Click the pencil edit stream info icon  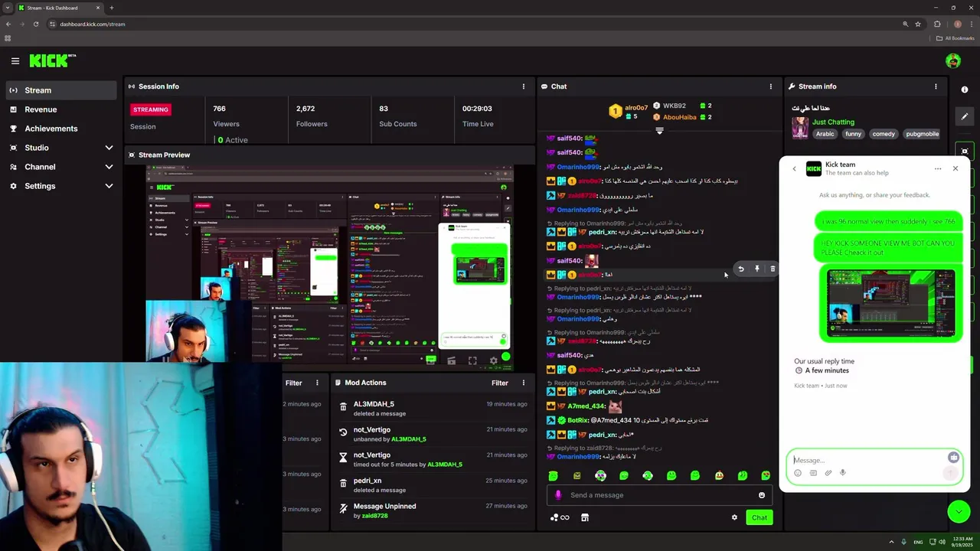(x=965, y=116)
